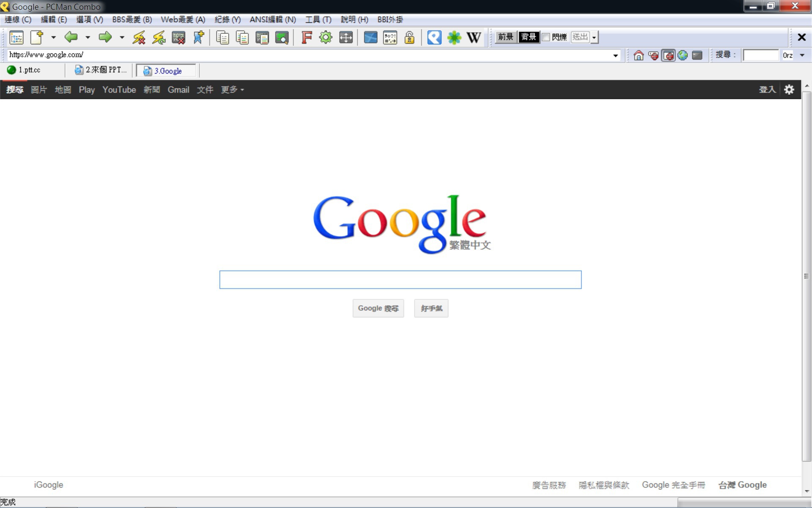The height and width of the screenshot is (508, 812).
Task: Expand the address bar URL dropdown
Action: click(615, 55)
